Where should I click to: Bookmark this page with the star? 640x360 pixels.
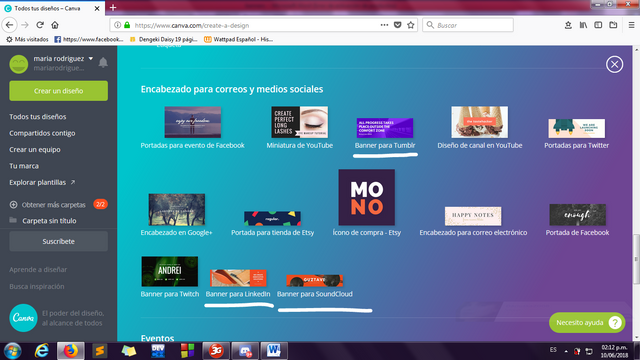pyautogui.click(x=411, y=25)
